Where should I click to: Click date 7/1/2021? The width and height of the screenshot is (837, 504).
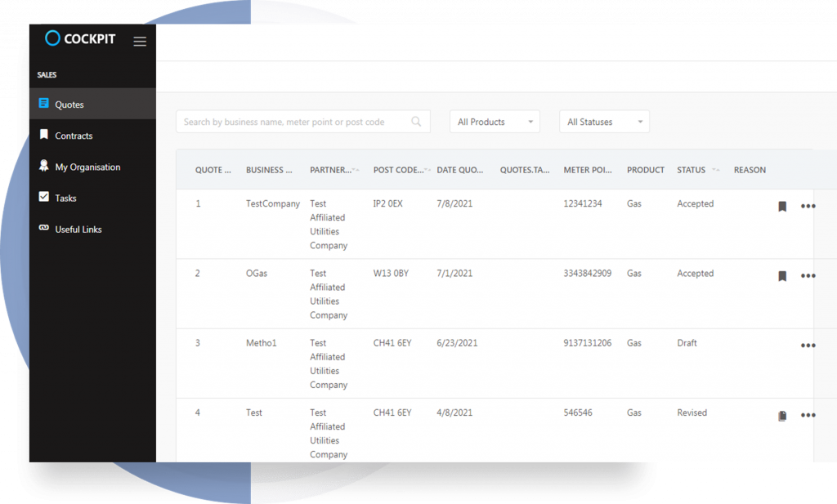(454, 273)
